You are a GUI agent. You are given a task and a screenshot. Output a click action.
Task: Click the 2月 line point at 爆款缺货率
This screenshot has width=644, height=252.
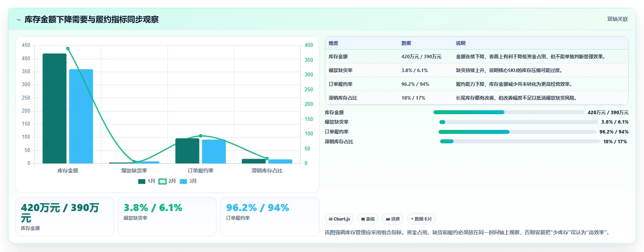coord(134,162)
